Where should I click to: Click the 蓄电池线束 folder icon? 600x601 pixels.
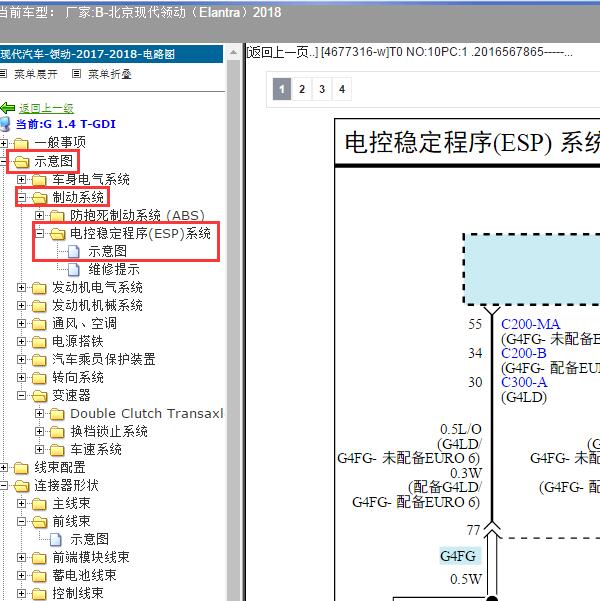[x=39, y=576]
